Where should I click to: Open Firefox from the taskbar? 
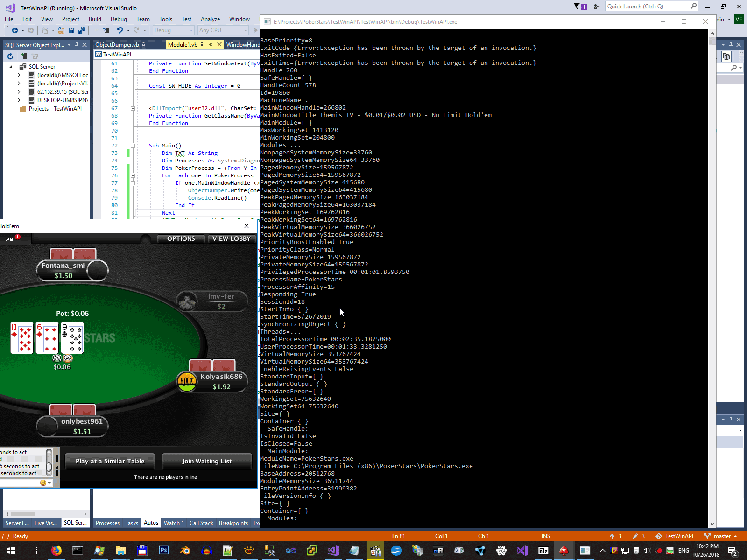[x=56, y=551]
